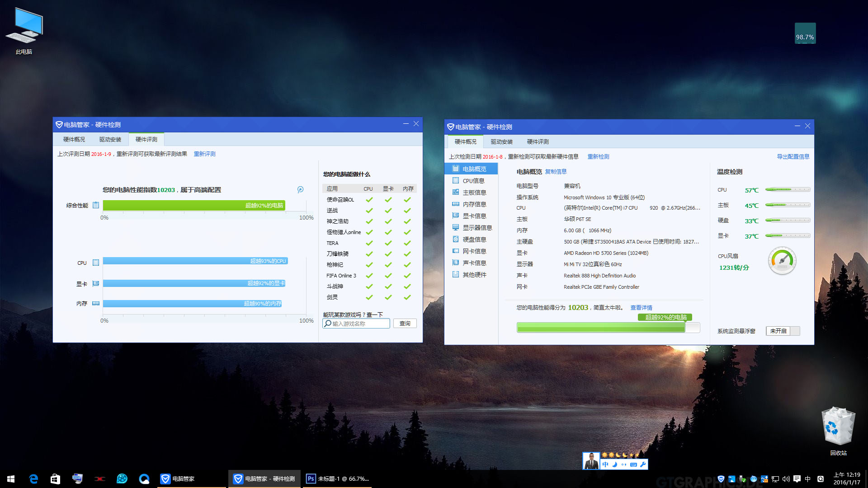Screen dimensions: 868x488
Task: Open the IME soft keyboard icon
Action: 633,465
